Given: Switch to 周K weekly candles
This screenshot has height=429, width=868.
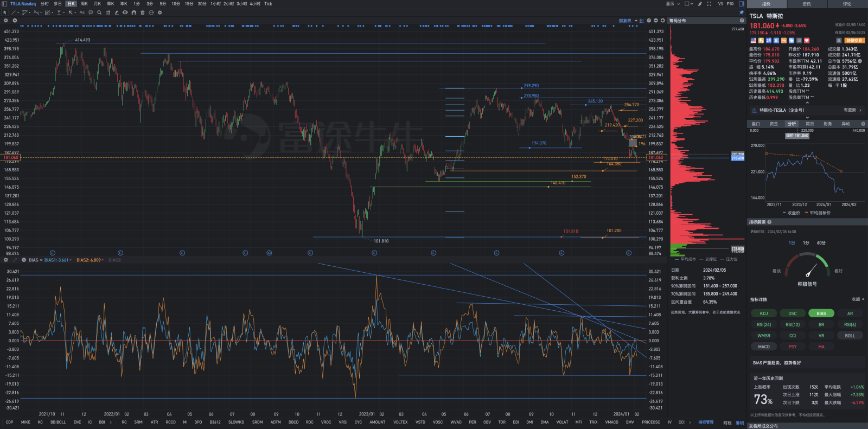Looking at the screenshot, I should (84, 4).
